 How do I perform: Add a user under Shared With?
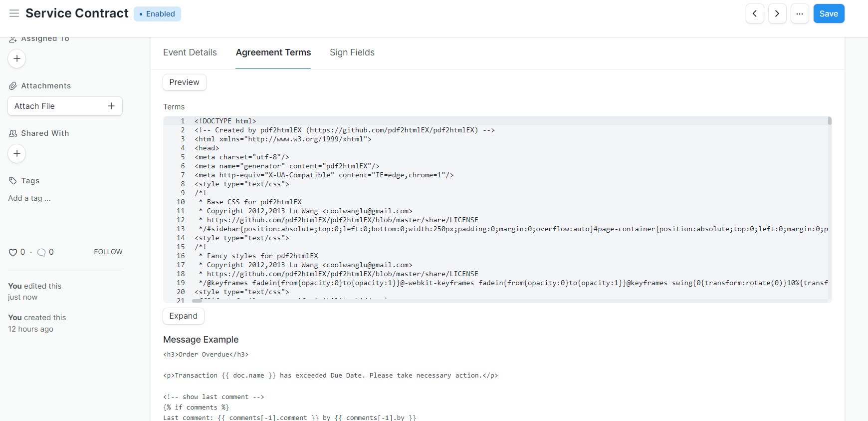click(17, 153)
